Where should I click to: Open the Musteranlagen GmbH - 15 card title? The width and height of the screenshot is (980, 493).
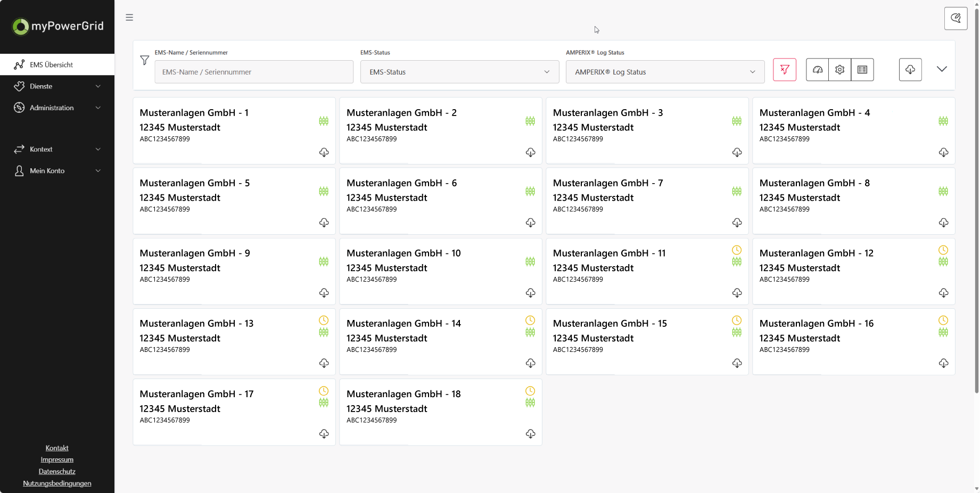click(x=610, y=324)
